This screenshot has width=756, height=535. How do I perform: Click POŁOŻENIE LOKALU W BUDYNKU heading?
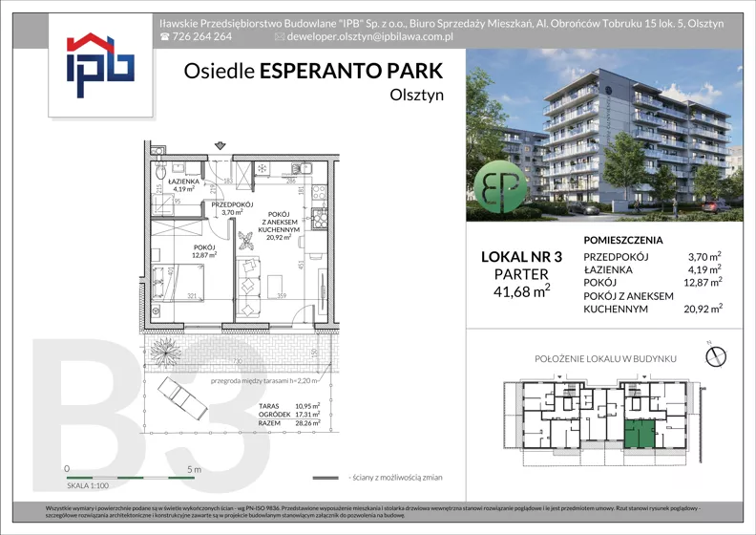coord(605,359)
